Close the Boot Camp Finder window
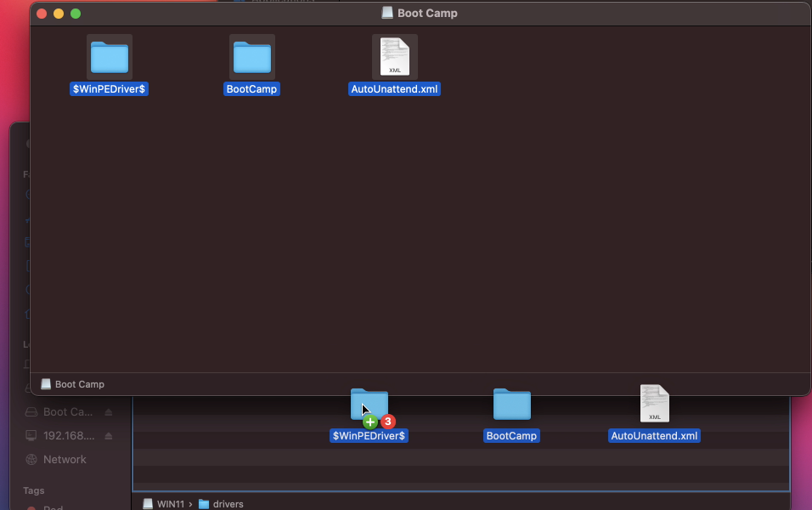The height and width of the screenshot is (510, 812). pos(42,14)
